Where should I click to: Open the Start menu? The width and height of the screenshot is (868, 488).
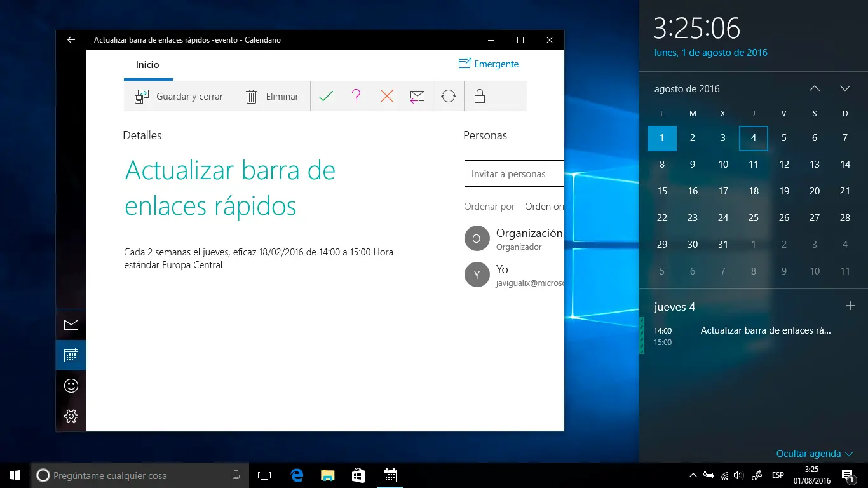coord(15,475)
